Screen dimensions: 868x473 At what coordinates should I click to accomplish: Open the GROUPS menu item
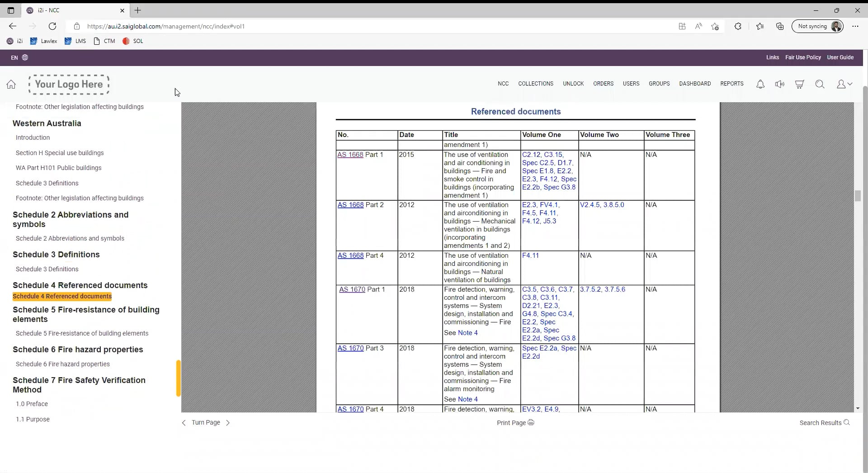(659, 84)
